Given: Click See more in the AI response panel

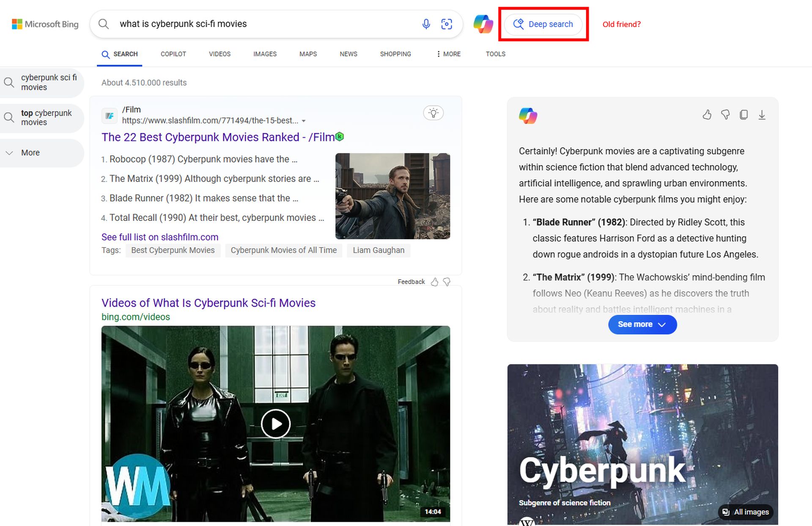Looking at the screenshot, I should 642,325.
